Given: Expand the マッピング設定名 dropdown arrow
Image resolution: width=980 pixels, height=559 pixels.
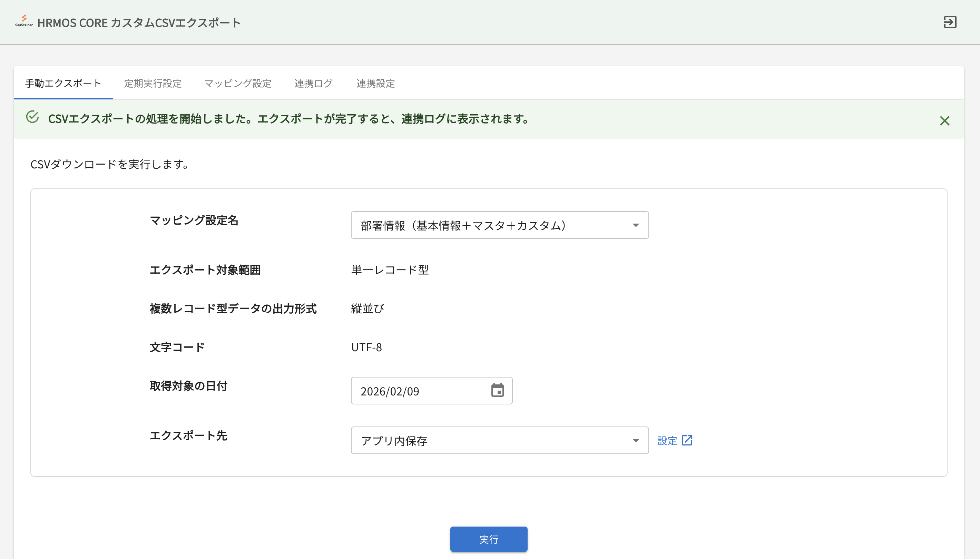Looking at the screenshot, I should [x=635, y=225].
